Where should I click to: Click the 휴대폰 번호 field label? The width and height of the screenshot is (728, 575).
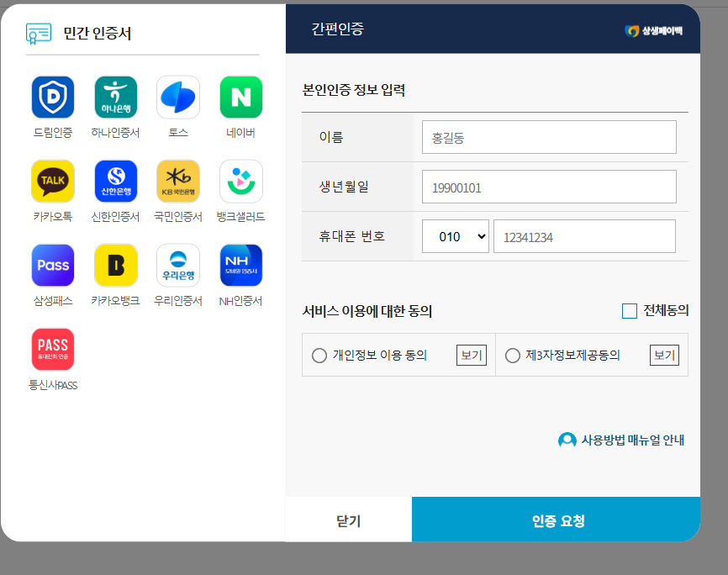pos(352,236)
